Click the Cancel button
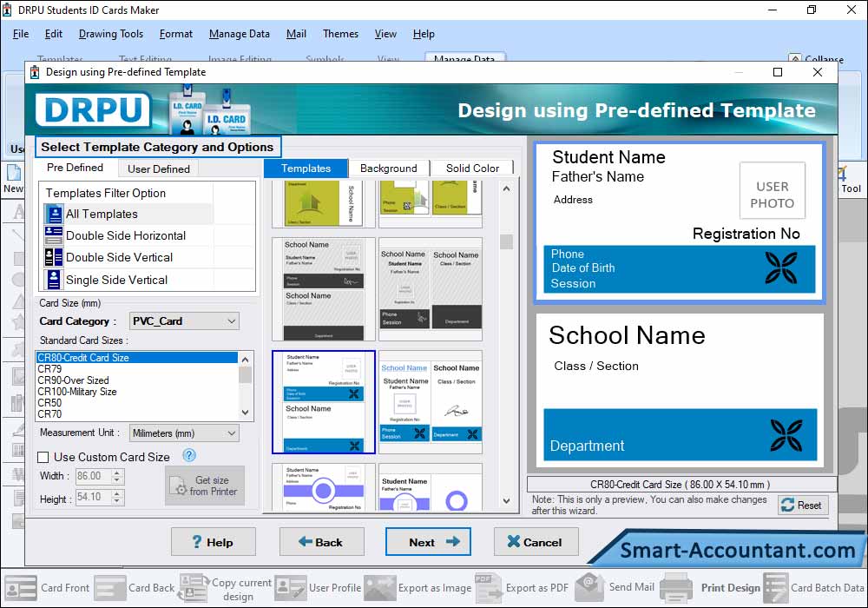868x608 pixels. tap(536, 542)
